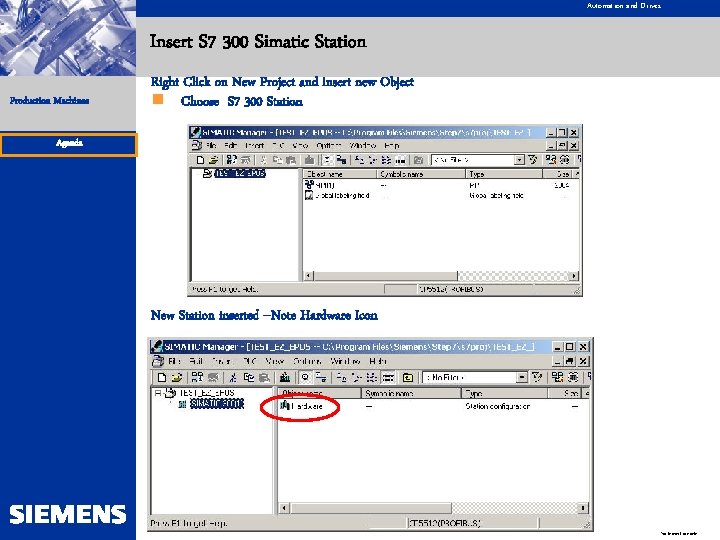Click Copy icon in upper window toolbar
This screenshot has width=720, height=540.
[x=278, y=160]
